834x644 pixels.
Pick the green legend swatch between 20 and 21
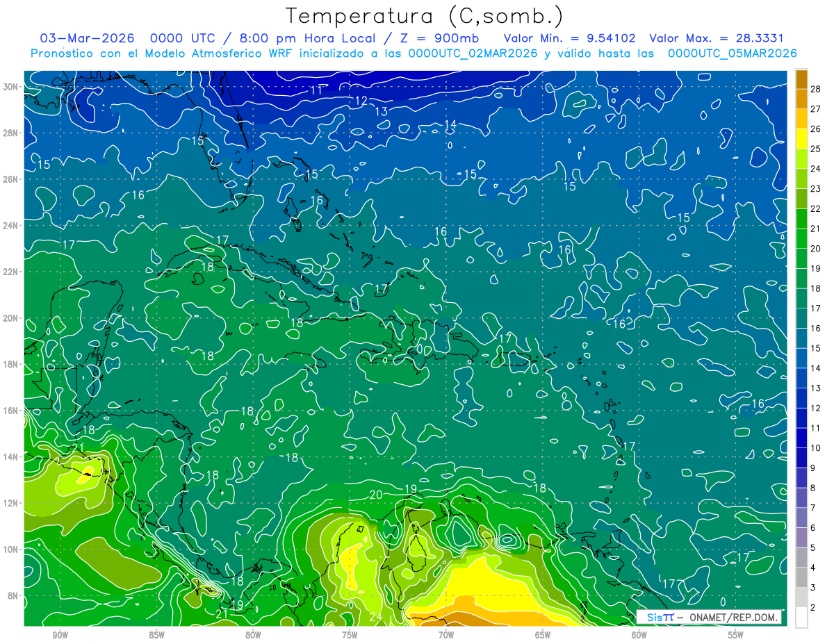801,238
